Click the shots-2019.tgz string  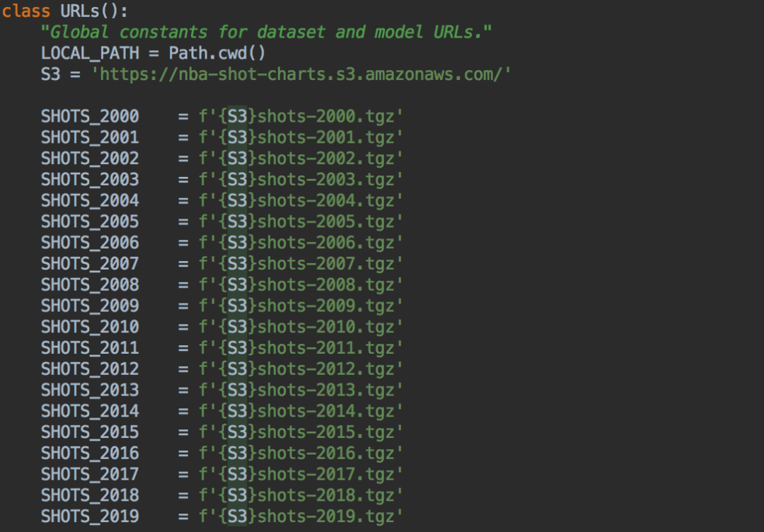pos(326,516)
